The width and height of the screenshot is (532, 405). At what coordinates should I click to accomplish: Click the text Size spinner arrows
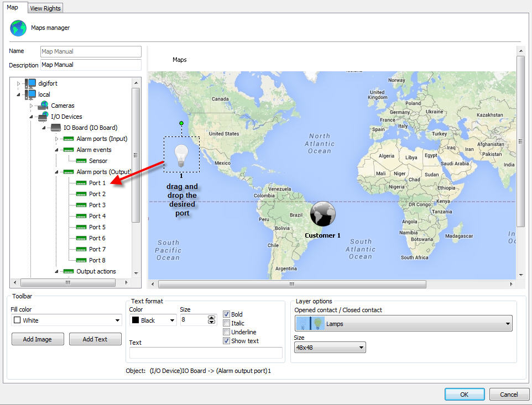(x=211, y=319)
